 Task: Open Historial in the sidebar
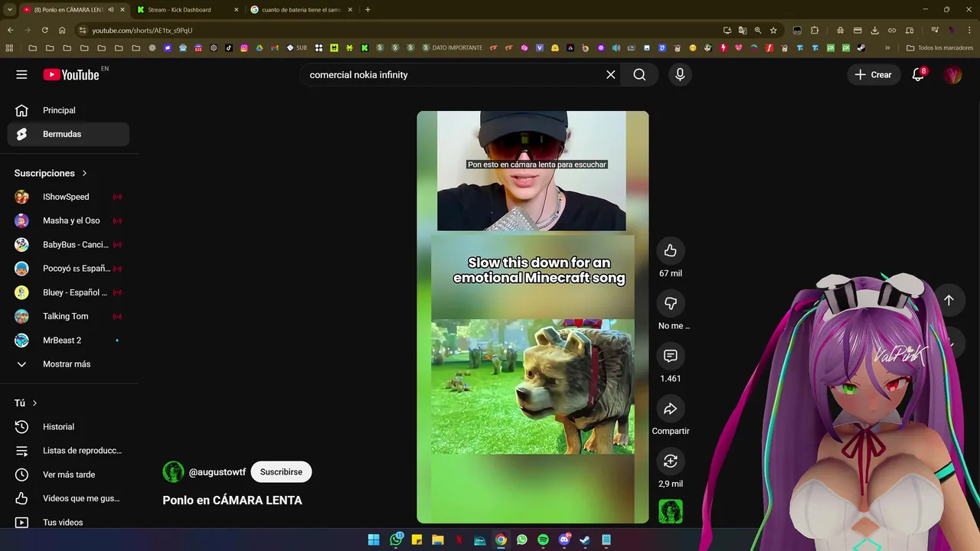69,427
